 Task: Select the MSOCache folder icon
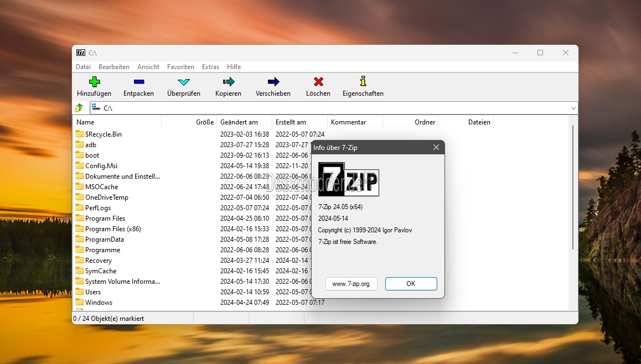pos(80,186)
